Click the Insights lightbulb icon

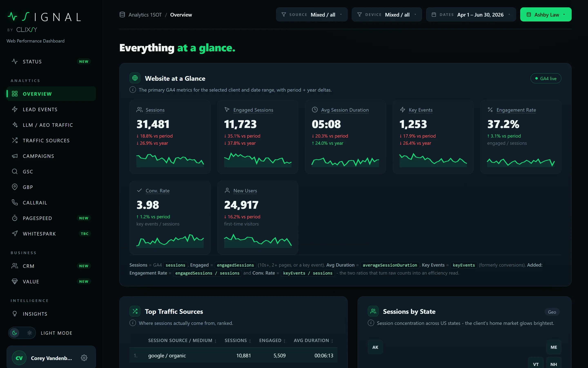(x=14, y=314)
